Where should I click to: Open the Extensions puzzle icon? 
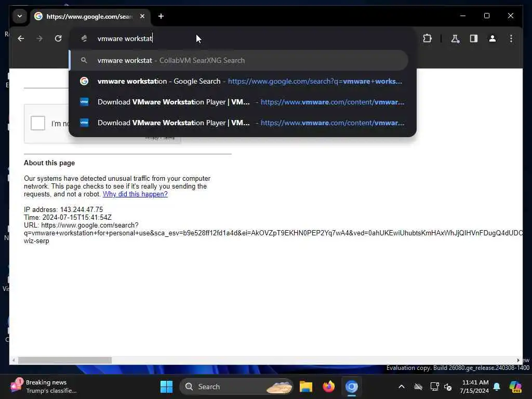tap(428, 38)
